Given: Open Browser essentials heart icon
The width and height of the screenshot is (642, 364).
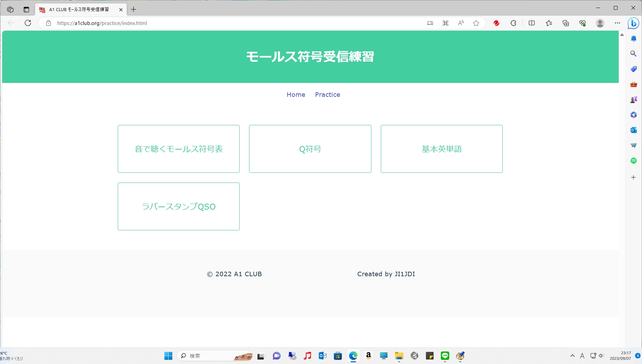Looking at the screenshot, I should coord(583,23).
